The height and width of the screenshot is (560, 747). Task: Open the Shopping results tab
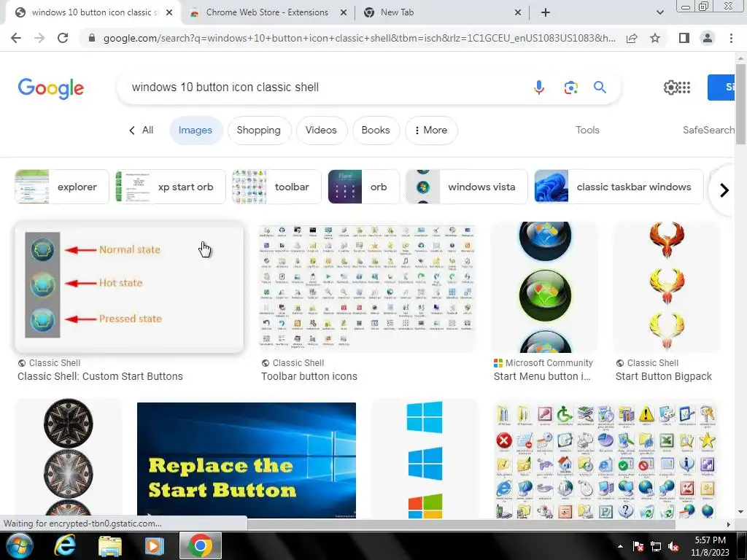pos(259,131)
